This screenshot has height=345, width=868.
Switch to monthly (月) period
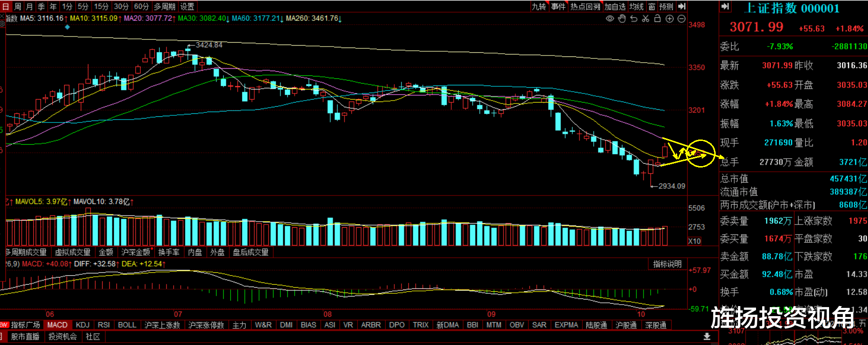[x=29, y=6]
